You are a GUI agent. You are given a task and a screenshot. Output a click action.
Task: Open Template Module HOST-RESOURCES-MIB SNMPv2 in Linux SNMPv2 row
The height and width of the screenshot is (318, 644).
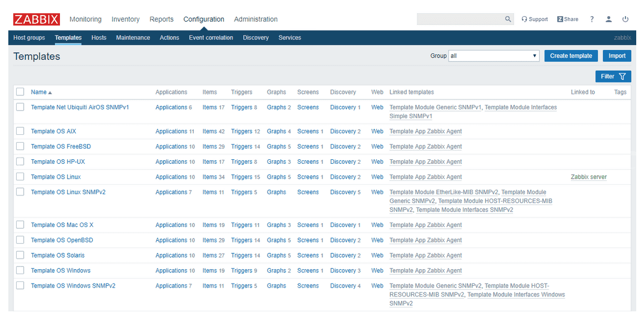pos(471,205)
